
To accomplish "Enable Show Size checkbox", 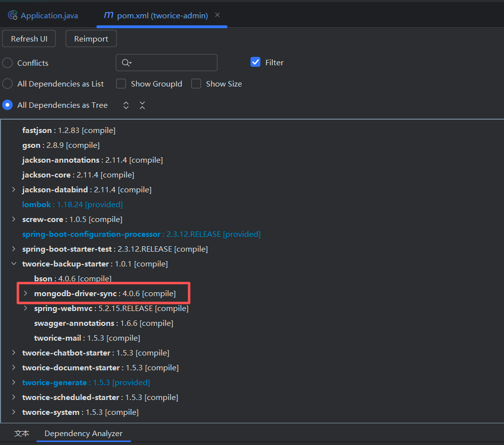I will [x=196, y=84].
